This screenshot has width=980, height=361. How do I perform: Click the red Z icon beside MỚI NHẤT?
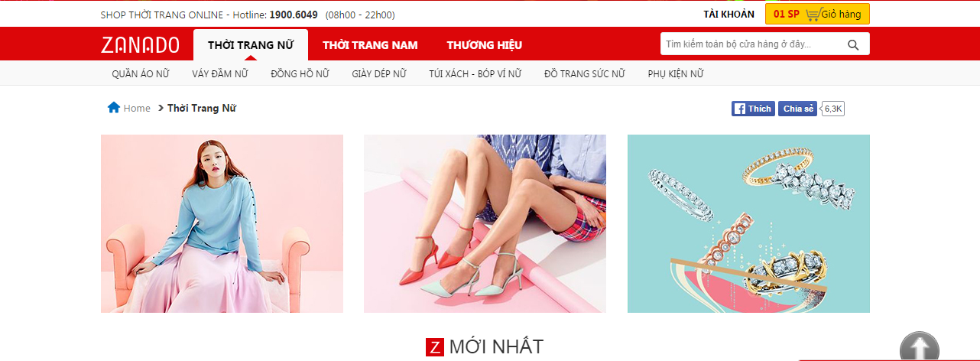pyautogui.click(x=434, y=346)
